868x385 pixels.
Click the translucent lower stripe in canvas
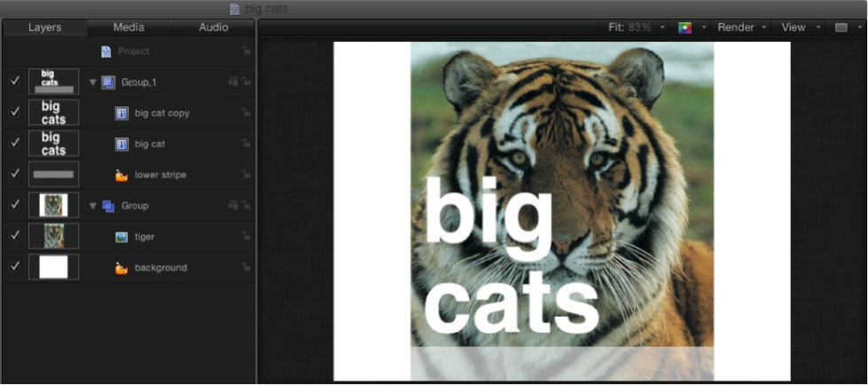pos(562,364)
